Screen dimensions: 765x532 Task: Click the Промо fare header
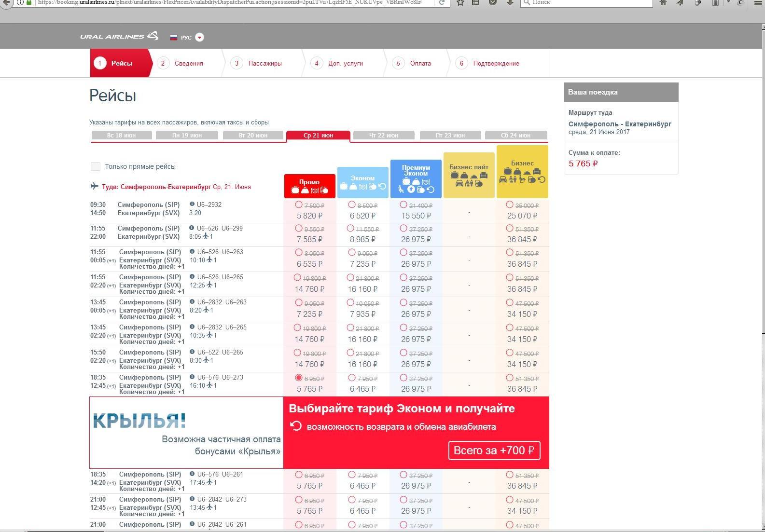(309, 186)
